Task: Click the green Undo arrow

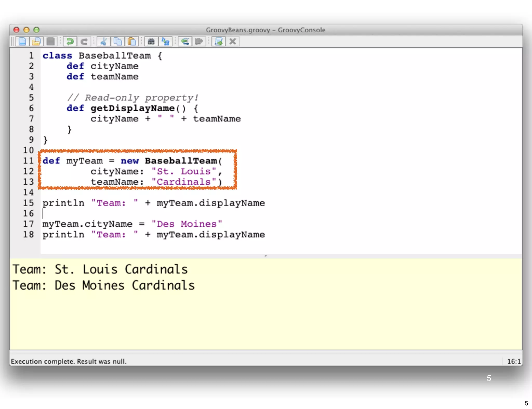Action: click(x=70, y=42)
